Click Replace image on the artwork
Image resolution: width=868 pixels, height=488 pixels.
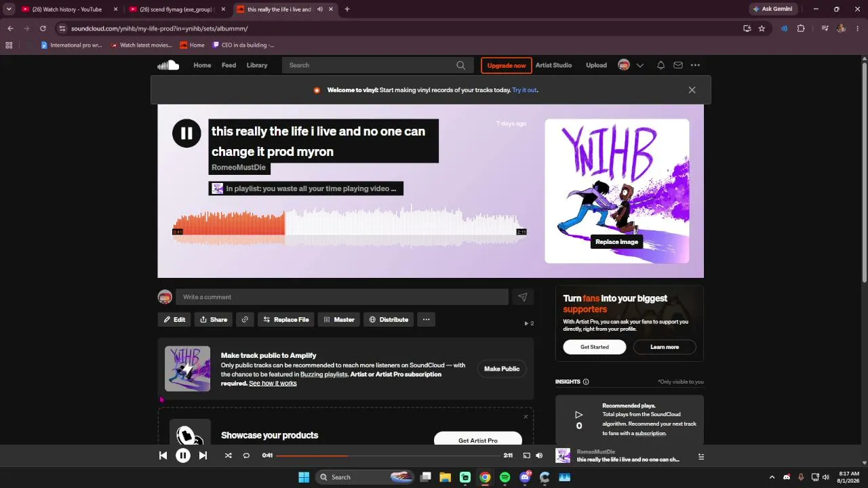click(x=616, y=241)
